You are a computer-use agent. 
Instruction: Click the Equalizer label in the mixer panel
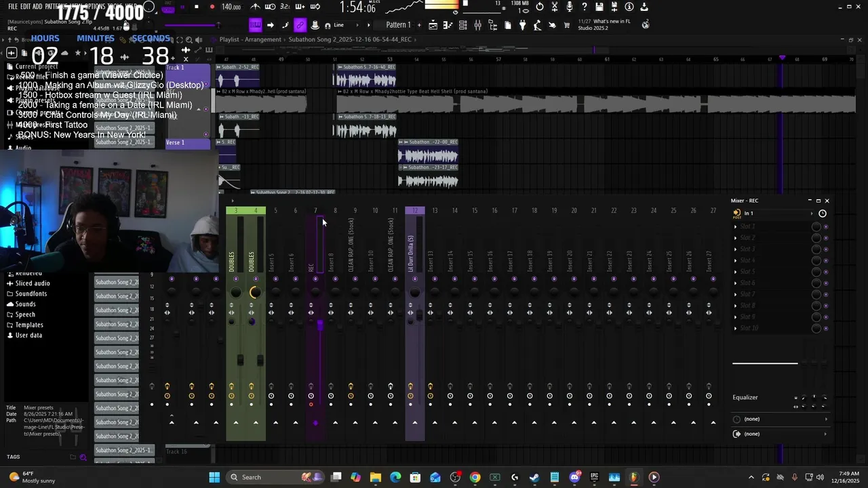click(745, 397)
